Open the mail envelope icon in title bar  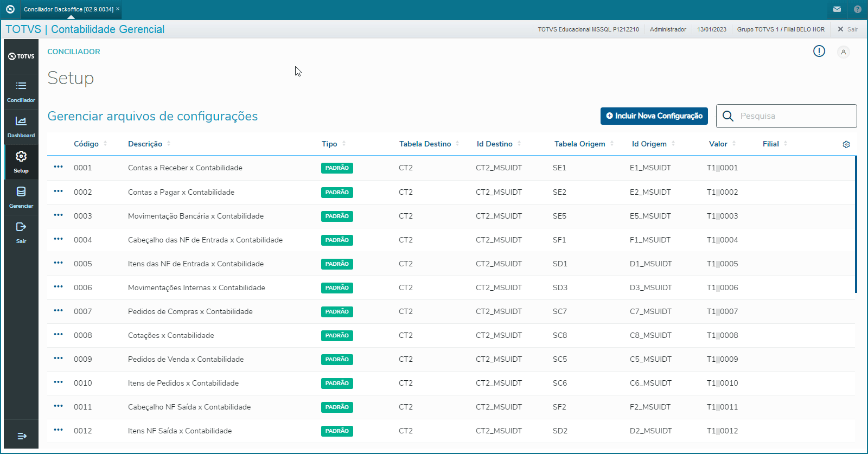[837, 9]
